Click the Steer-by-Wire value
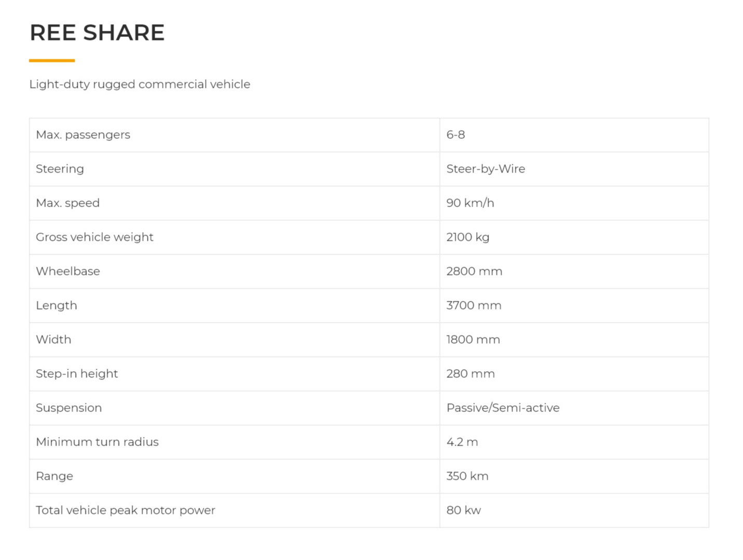The image size is (743, 560). click(486, 169)
